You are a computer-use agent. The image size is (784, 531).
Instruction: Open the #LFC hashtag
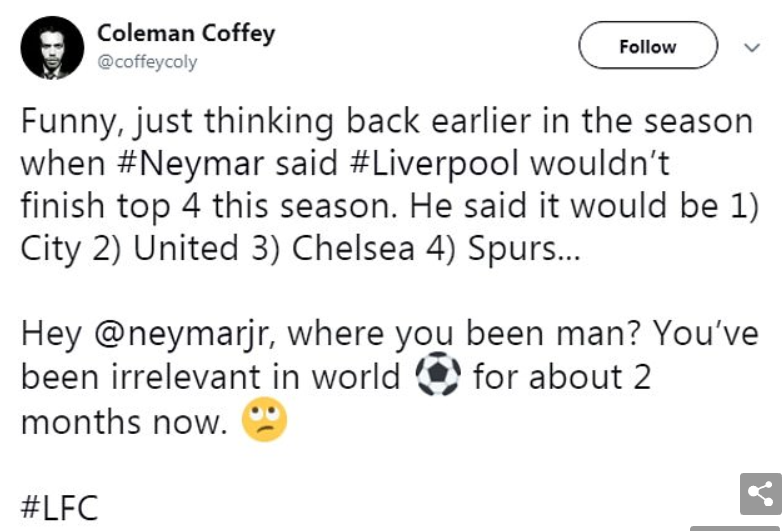60,507
